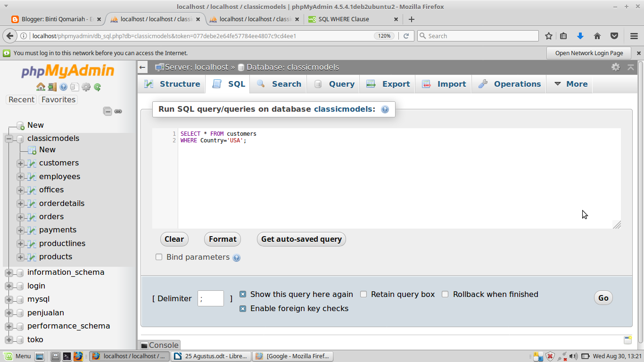
Task: Click the 120% zoom indicator in the address bar
Action: [384, 36]
